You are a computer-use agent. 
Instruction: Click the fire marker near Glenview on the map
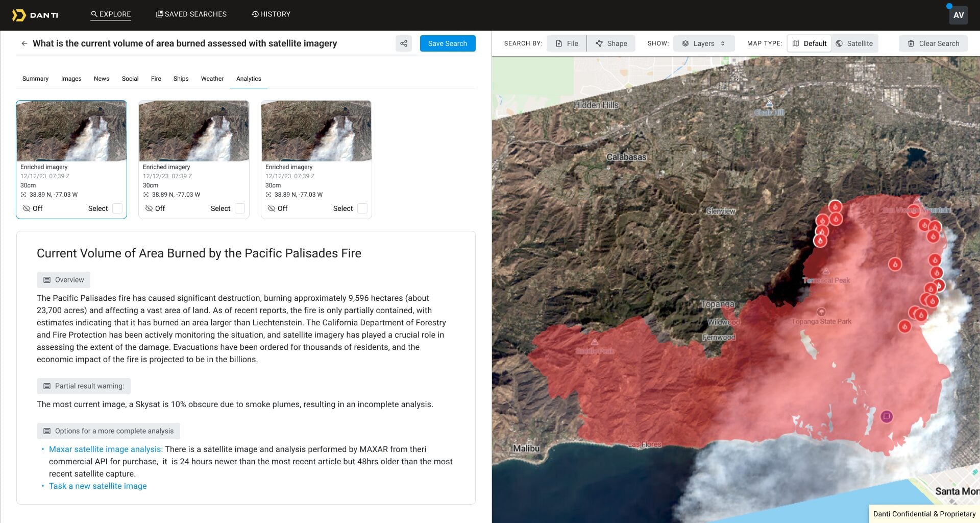pyautogui.click(x=820, y=240)
